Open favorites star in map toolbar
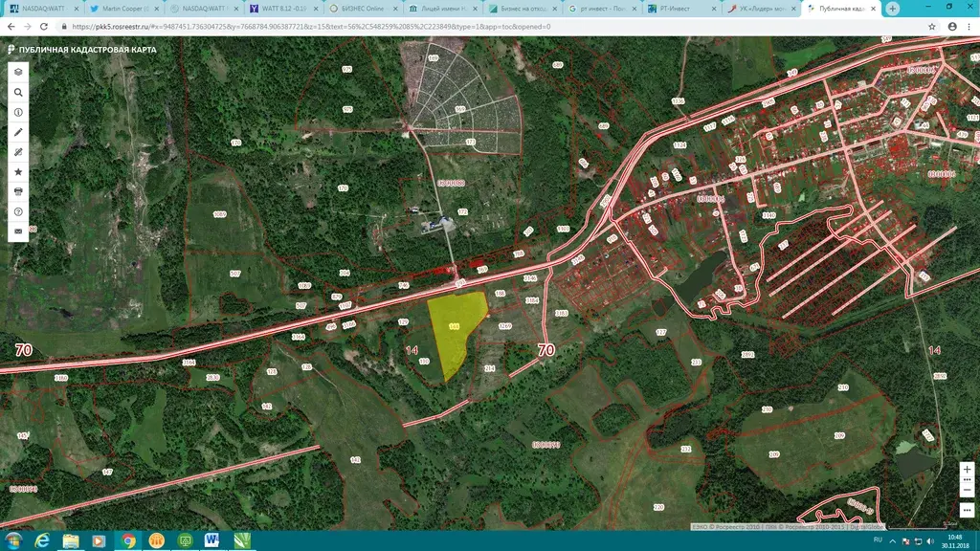980x551 pixels. (18, 172)
